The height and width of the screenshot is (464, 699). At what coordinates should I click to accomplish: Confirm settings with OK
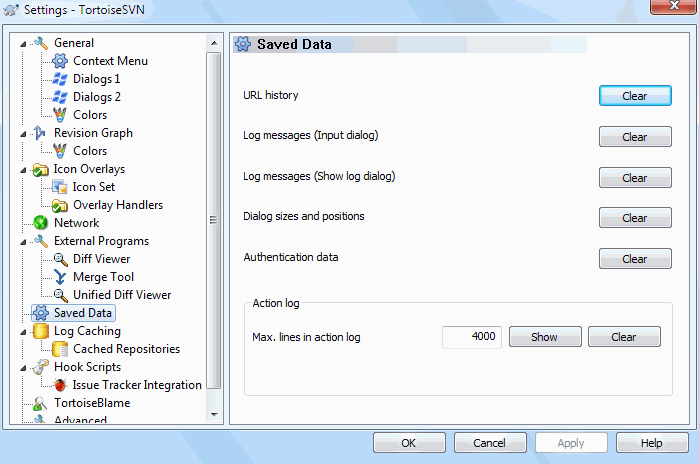[409, 443]
